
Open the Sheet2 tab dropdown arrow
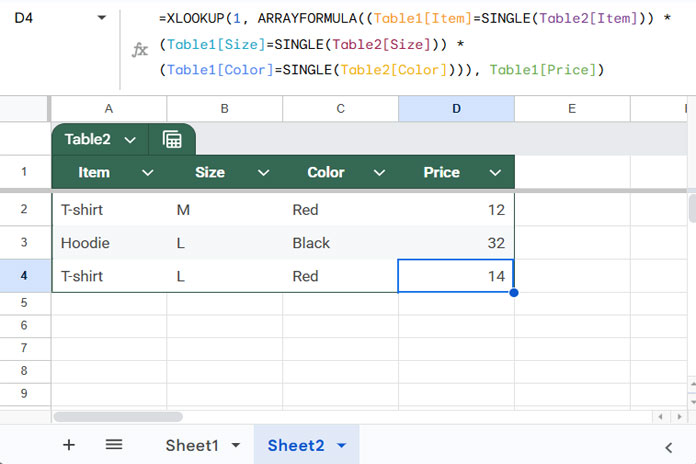341,445
